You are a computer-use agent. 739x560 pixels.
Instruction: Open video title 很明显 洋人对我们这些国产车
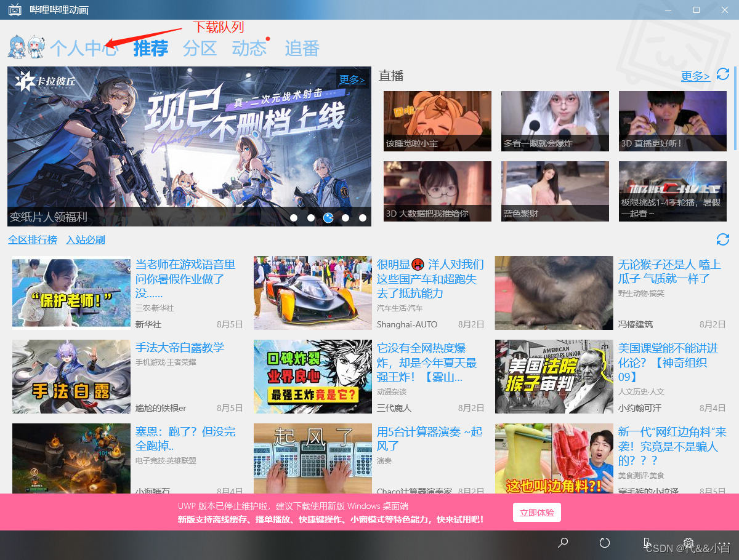(x=430, y=279)
